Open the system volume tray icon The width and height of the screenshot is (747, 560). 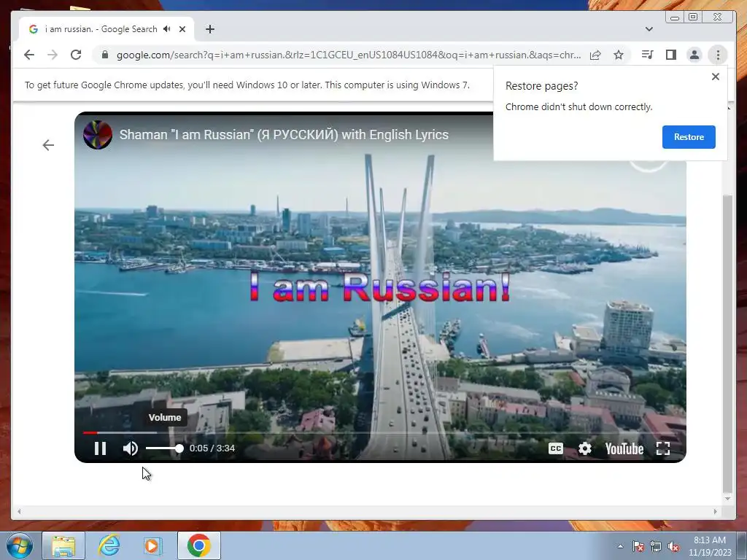[x=673, y=546]
